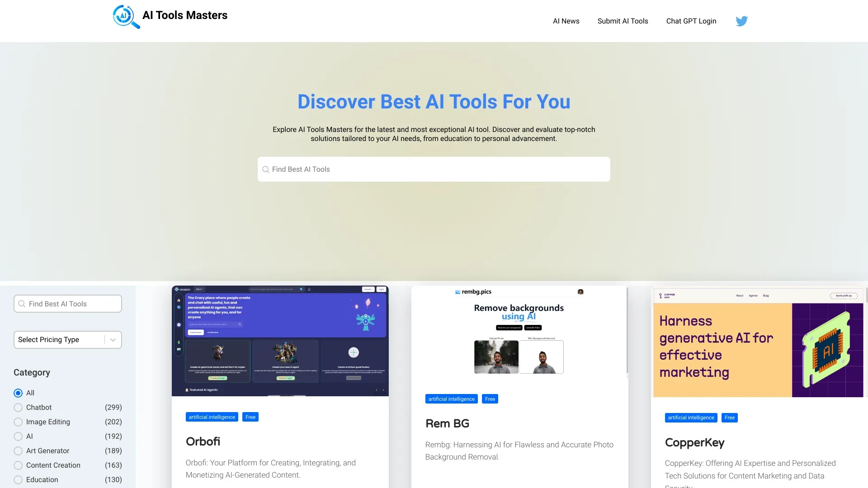Click the search magnifier icon in hero
Screen dimensions: 868x488
pos(265,169)
